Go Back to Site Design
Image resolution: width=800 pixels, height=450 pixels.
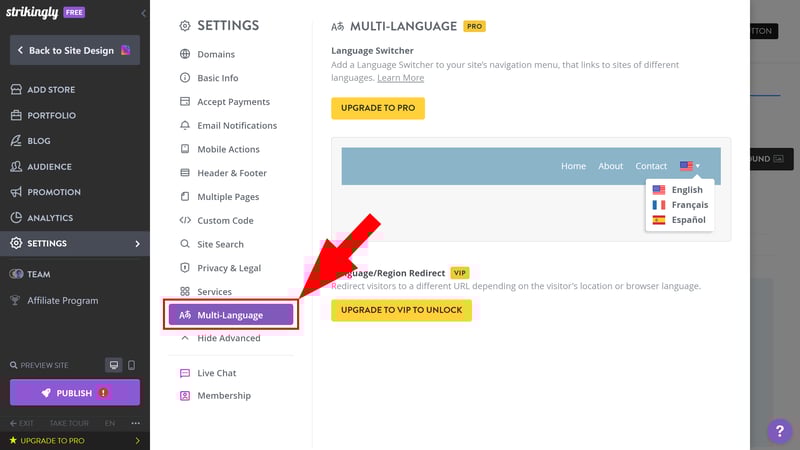pyautogui.click(x=75, y=50)
